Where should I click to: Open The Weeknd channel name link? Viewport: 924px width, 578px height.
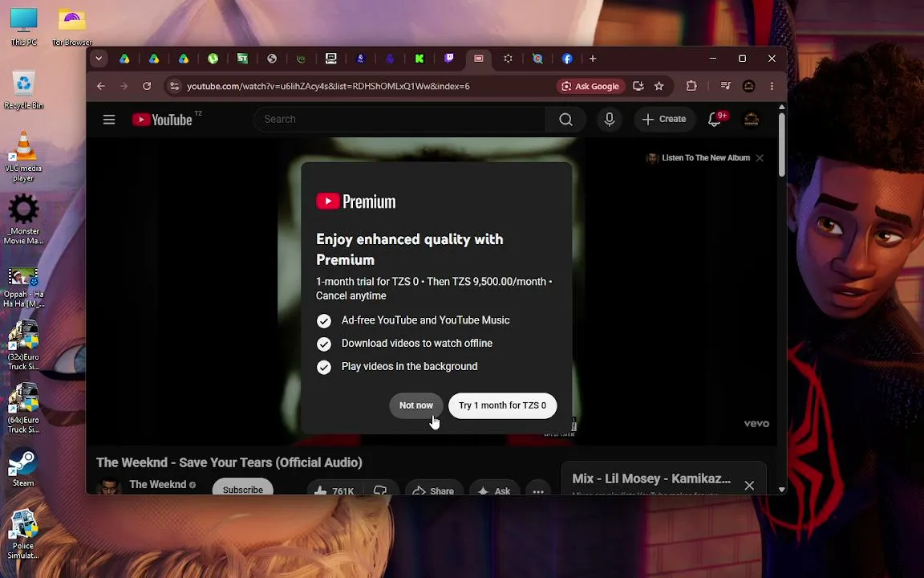pyautogui.click(x=157, y=484)
